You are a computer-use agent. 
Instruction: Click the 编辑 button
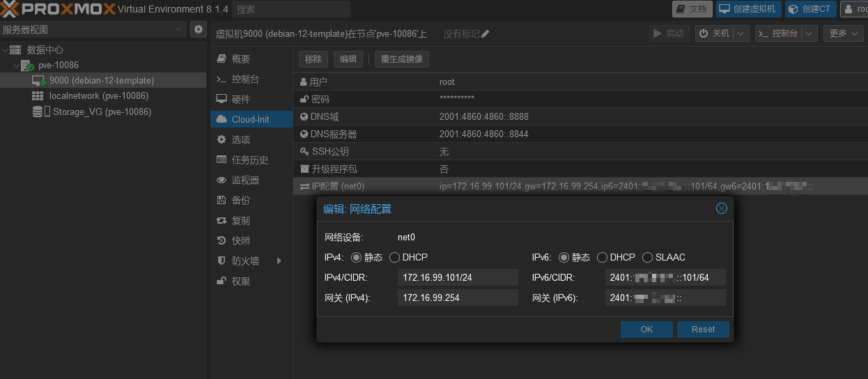(x=348, y=59)
